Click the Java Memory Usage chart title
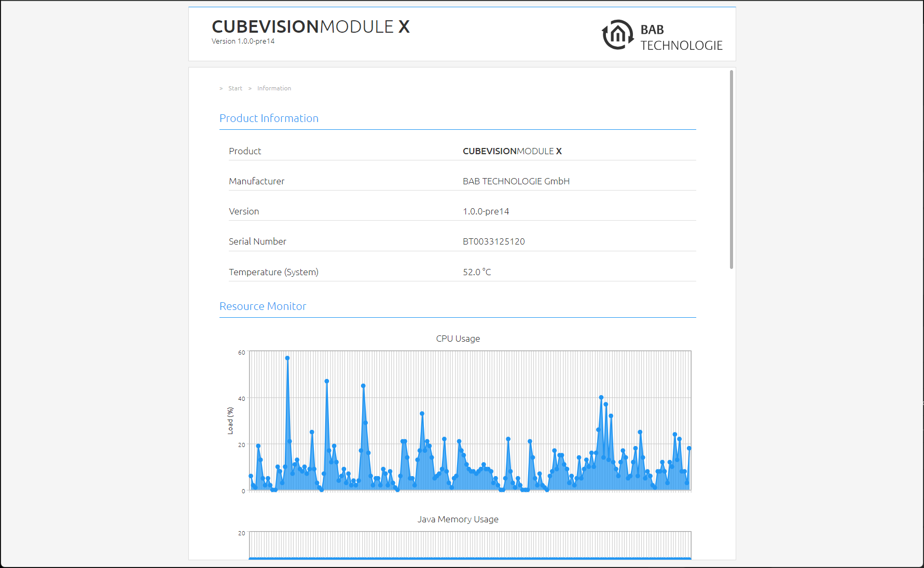 click(x=458, y=519)
